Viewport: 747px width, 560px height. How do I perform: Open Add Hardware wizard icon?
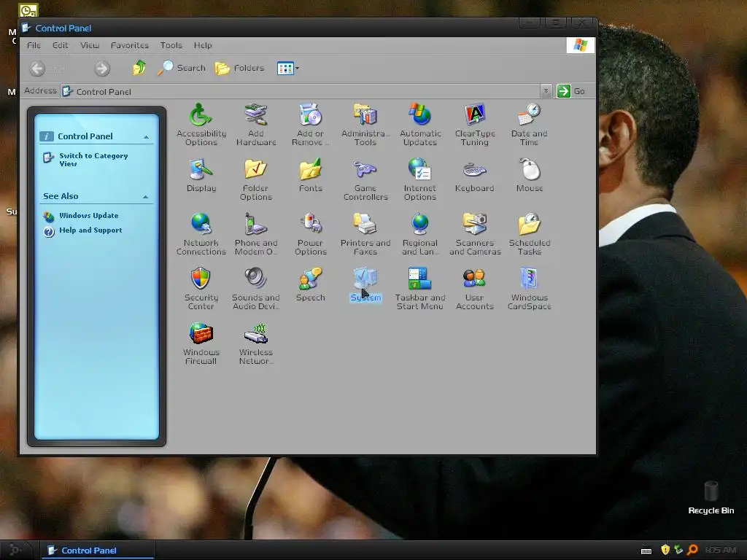(x=256, y=124)
